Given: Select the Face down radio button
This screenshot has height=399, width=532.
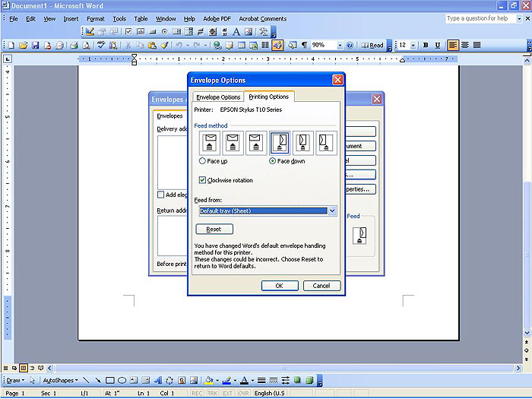Looking at the screenshot, I should (x=272, y=161).
